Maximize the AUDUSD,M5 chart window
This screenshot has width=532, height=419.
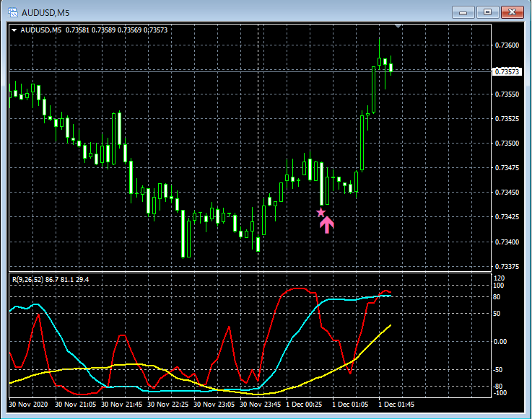pyautogui.click(x=488, y=12)
